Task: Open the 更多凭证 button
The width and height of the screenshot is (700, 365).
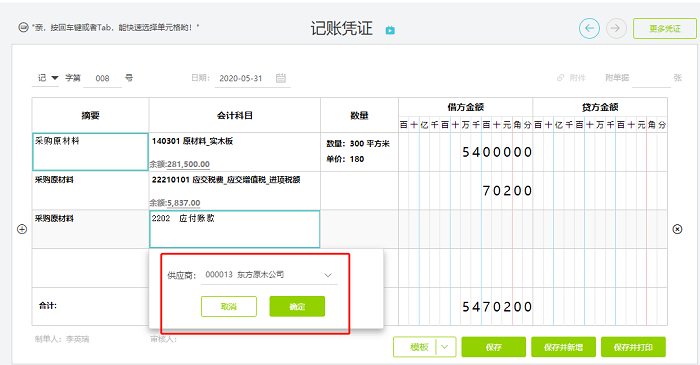Action: pos(665,29)
